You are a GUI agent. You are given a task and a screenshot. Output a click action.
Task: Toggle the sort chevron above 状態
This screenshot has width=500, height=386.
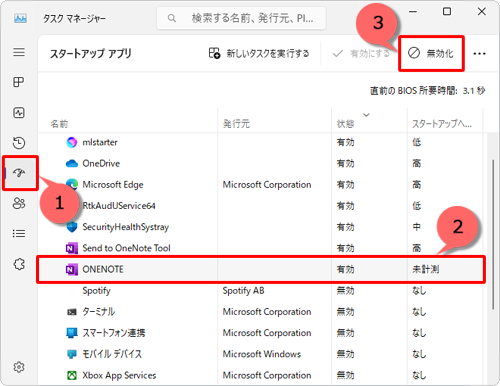click(366, 115)
